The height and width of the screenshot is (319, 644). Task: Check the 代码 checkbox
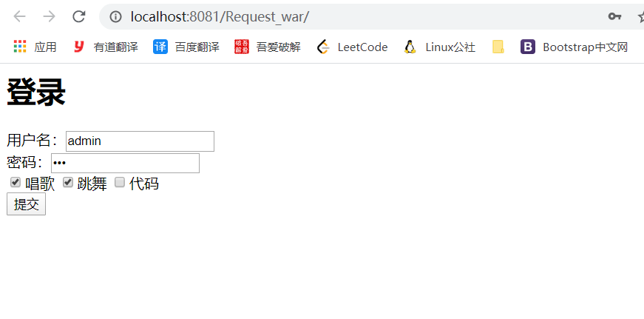coord(120,182)
